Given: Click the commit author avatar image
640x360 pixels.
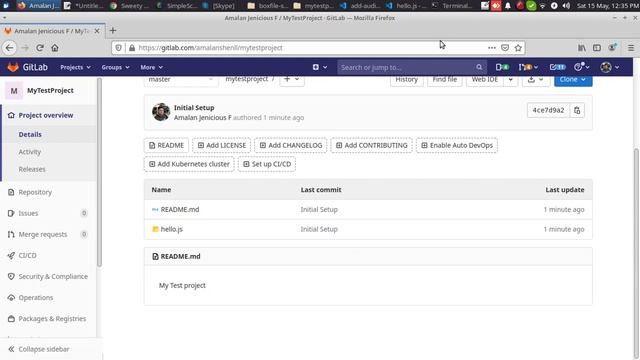Looking at the screenshot, I should [x=161, y=112].
